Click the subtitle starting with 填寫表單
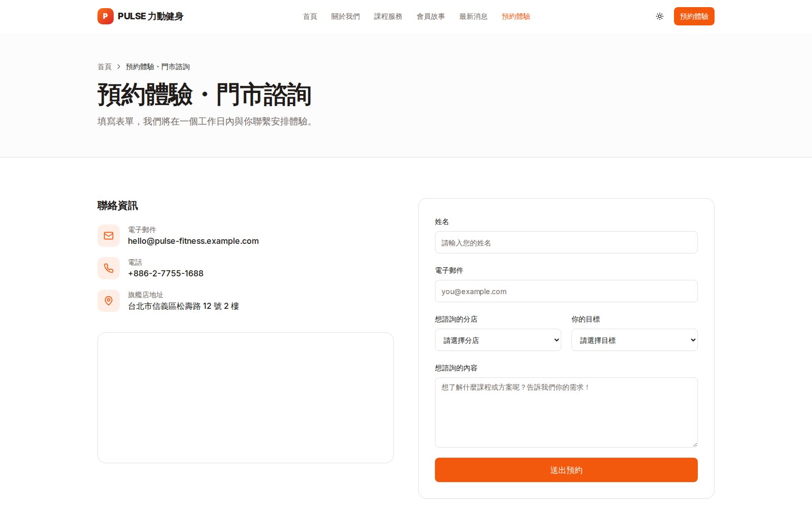Image resolution: width=812 pixels, height=508 pixels. (x=206, y=121)
